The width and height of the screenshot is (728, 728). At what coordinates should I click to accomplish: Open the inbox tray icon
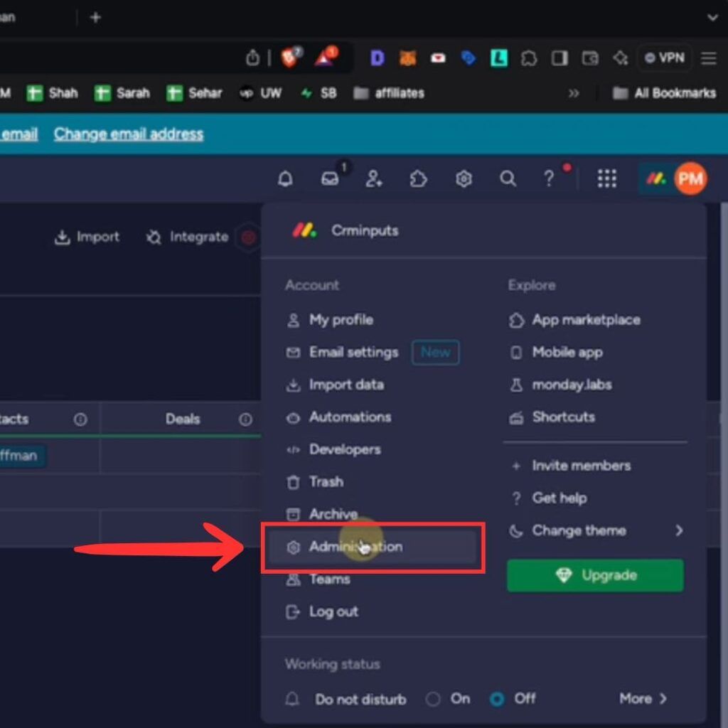pyautogui.click(x=330, y=178)
